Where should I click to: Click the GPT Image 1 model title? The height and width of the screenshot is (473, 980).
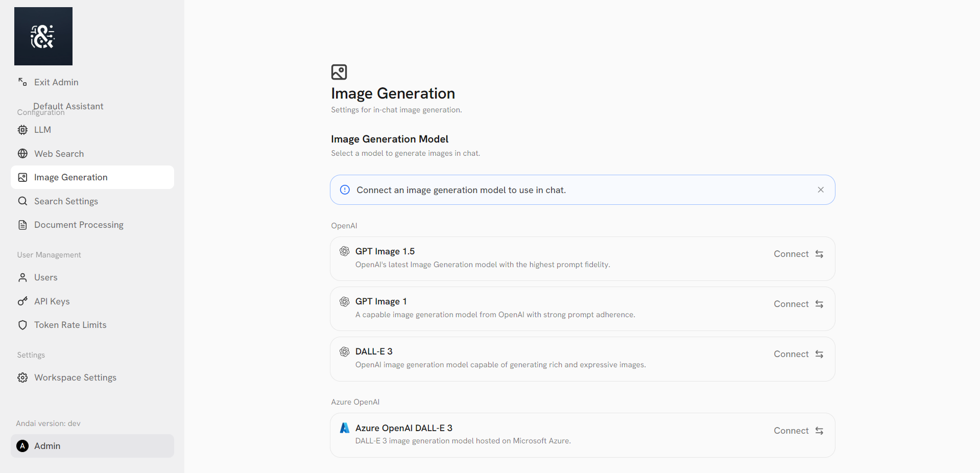pos(381,301)
